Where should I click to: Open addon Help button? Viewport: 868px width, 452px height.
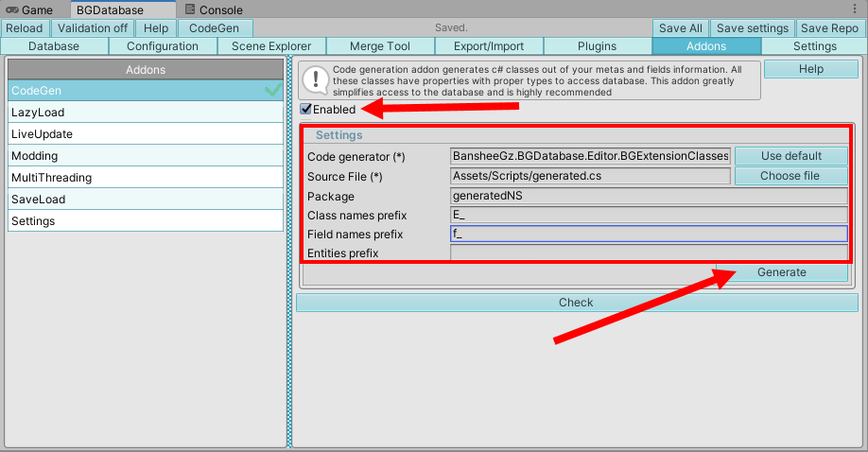[x=811, y=69]
